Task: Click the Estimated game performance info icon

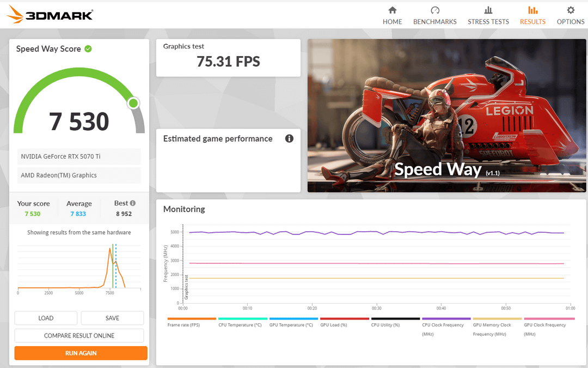Action: pos(289,138)
